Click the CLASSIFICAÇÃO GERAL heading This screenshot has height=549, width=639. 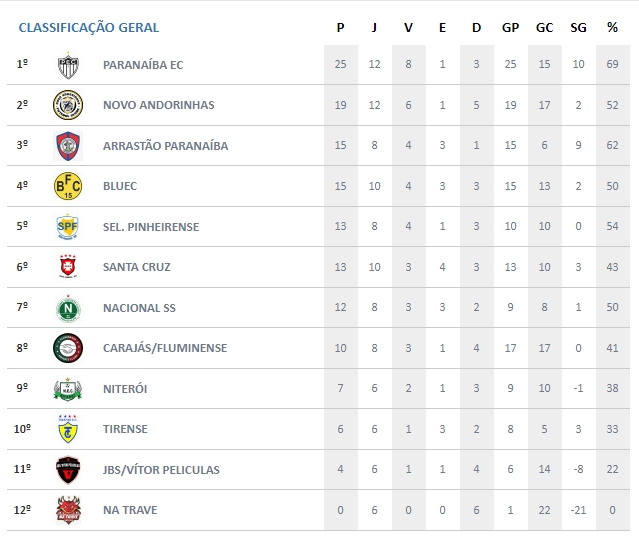(x=88, y=27)
